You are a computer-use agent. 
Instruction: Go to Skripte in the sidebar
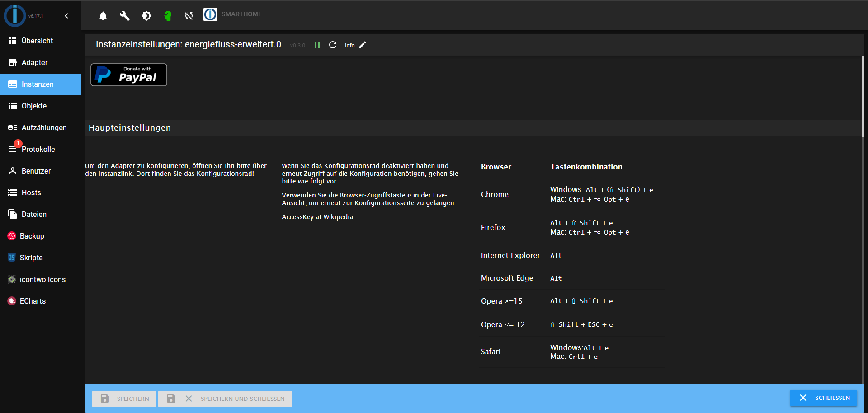(31, 258)
